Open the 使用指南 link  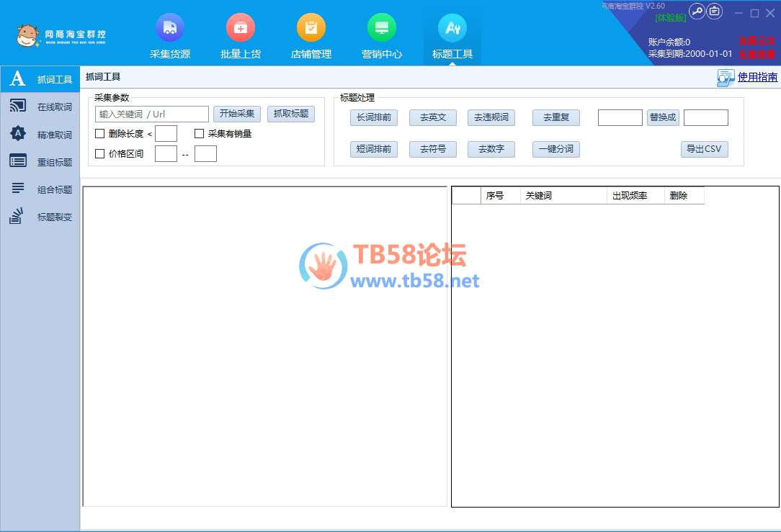click(x=757, y=77)
